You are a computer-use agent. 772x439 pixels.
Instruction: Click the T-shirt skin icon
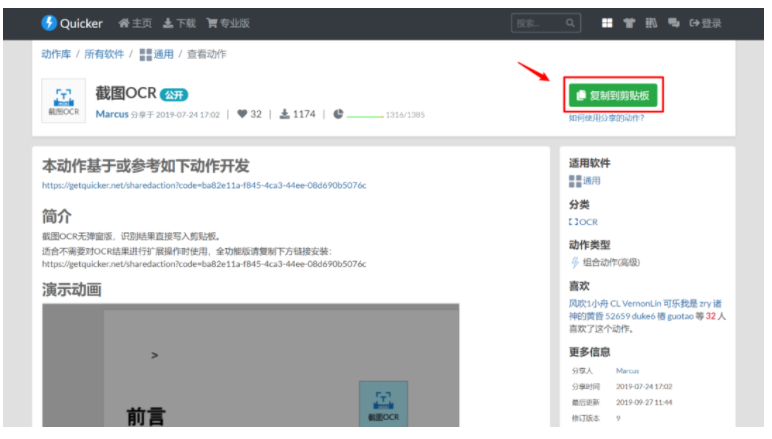tap(629, 23)
